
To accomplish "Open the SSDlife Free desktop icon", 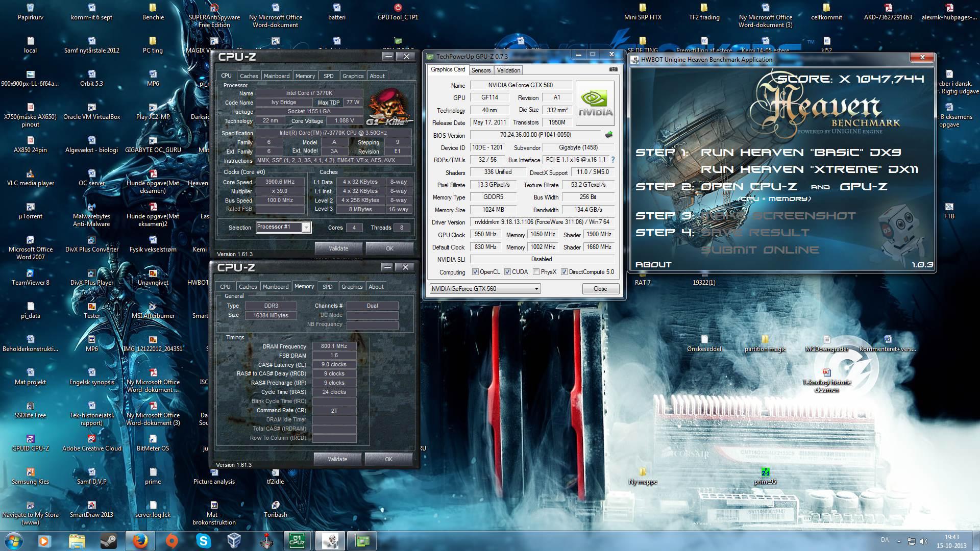I will pyautogui.click(x=31, y=410).
